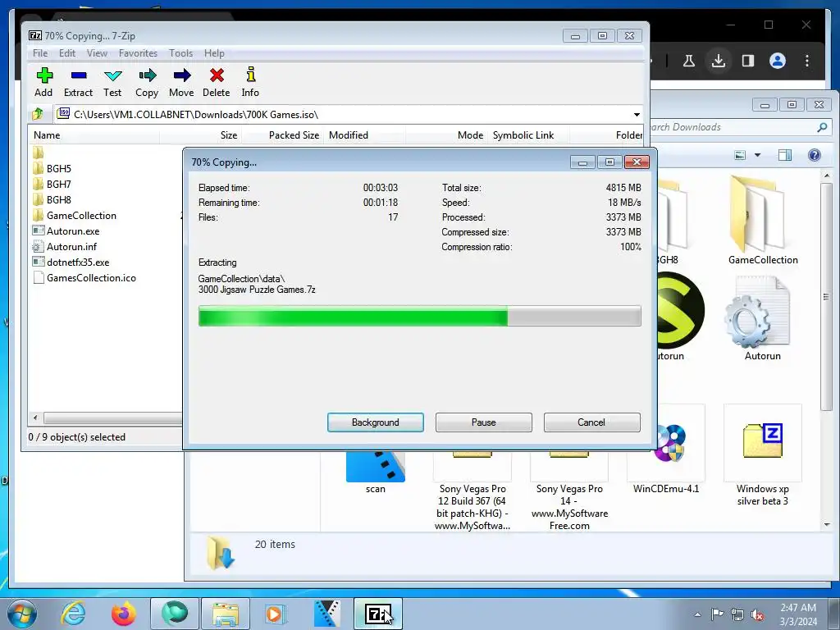Open the Windows Start orb
Viewport: 840px width, 630px height.
click(21, 614)
